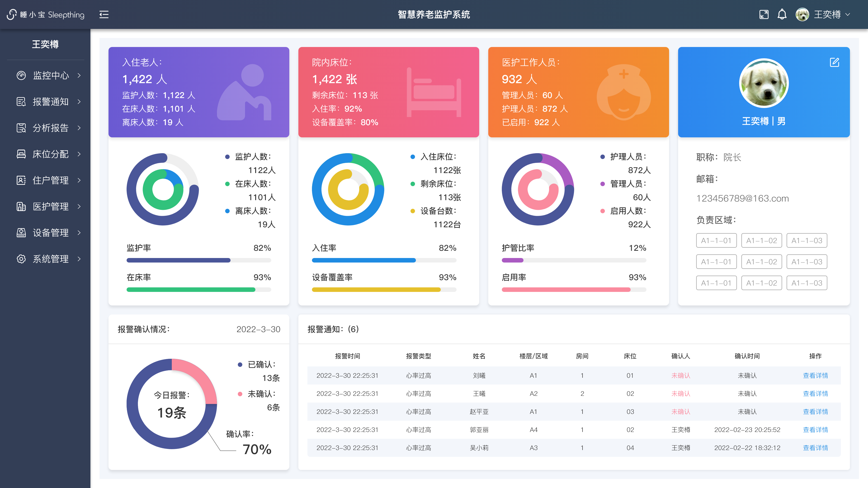Screen dimensions: 868x488
Task: Click the 设备管理 device icon
Action: 21,232
